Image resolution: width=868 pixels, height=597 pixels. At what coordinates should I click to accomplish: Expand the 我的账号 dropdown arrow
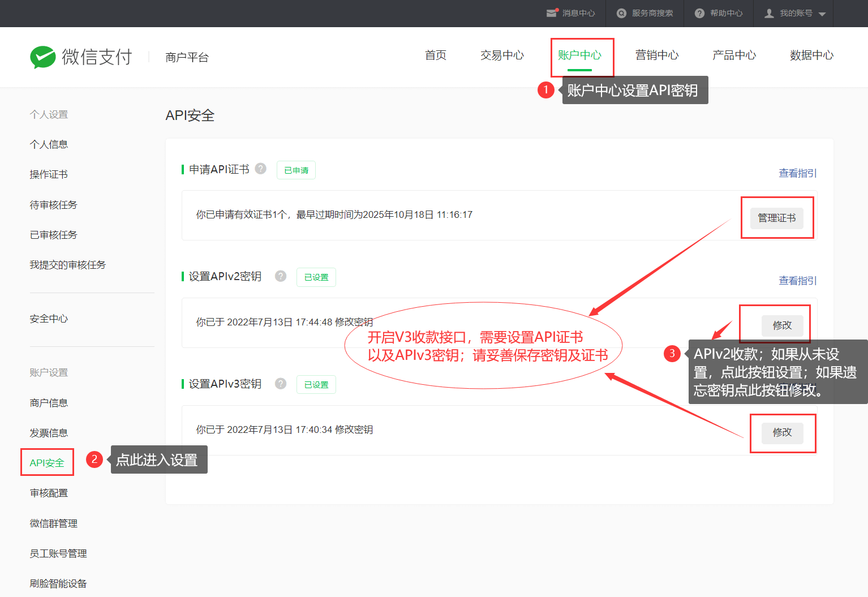pos(822,14)
